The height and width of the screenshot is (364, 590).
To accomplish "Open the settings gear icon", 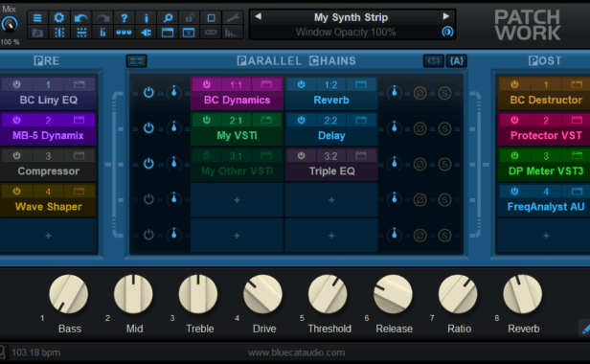I will click(59, 17).
